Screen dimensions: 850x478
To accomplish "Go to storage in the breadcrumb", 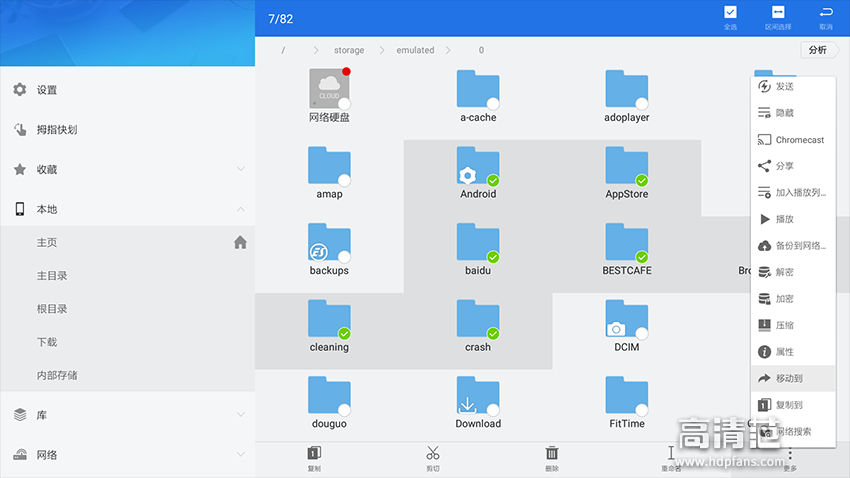I will click(349, 50).
